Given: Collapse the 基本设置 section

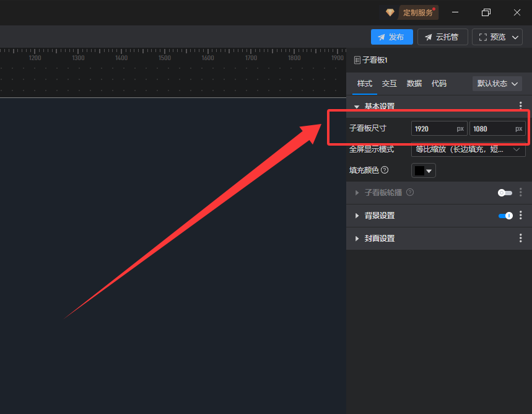Looking at the screenshot, I should tap(357, 107).
